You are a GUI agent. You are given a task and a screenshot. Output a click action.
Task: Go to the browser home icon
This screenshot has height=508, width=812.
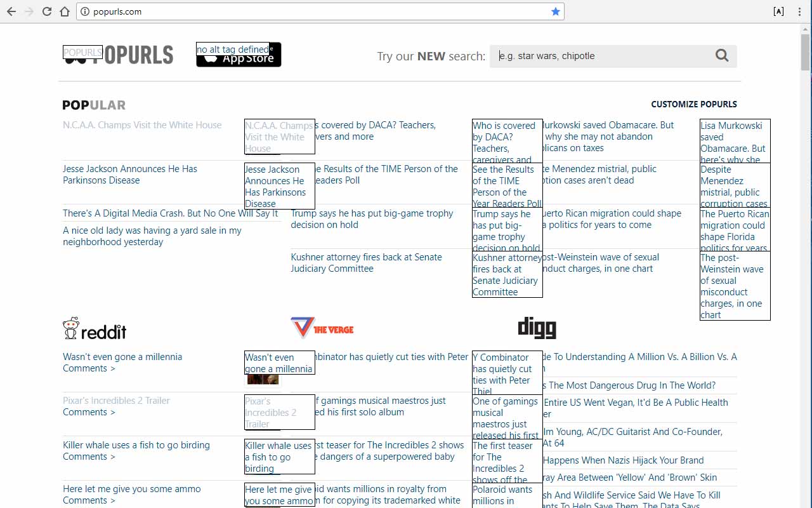pos(65,11)
